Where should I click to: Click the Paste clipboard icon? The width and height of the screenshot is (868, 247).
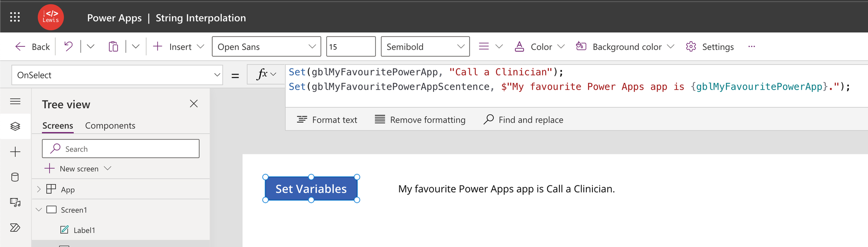click(x=113, y=46)
